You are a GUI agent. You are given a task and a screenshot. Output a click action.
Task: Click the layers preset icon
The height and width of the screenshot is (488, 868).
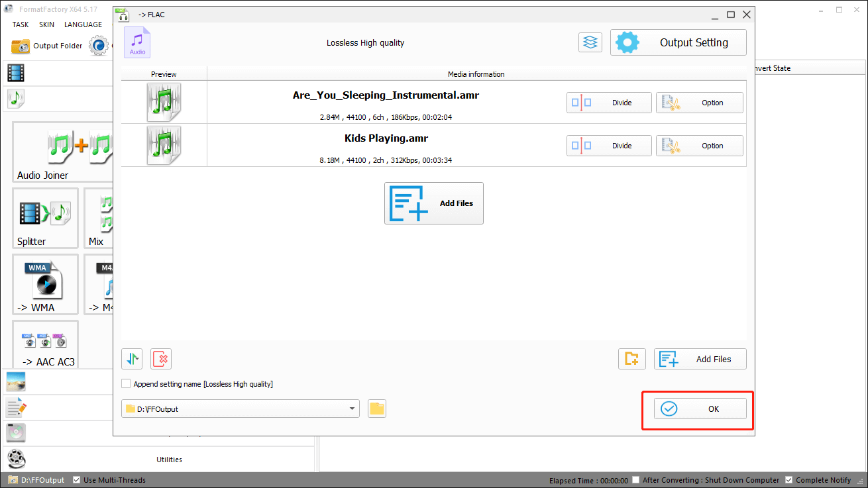(x=590, y=42)
